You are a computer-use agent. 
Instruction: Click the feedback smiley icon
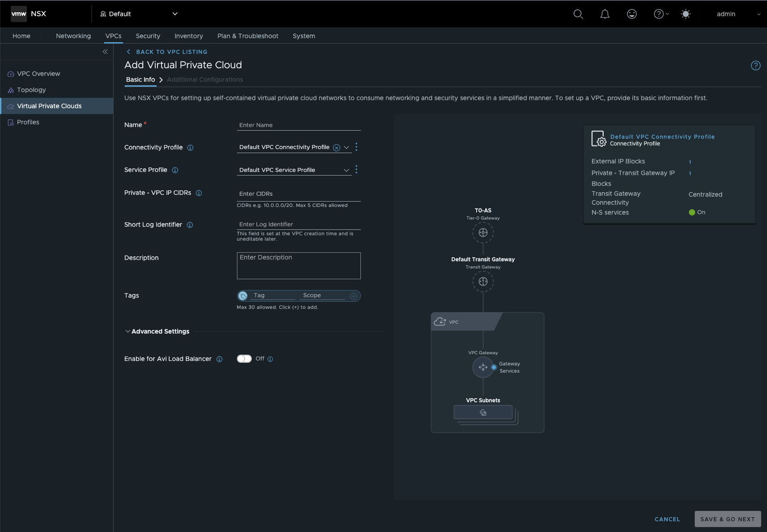(x=631, y=14)
